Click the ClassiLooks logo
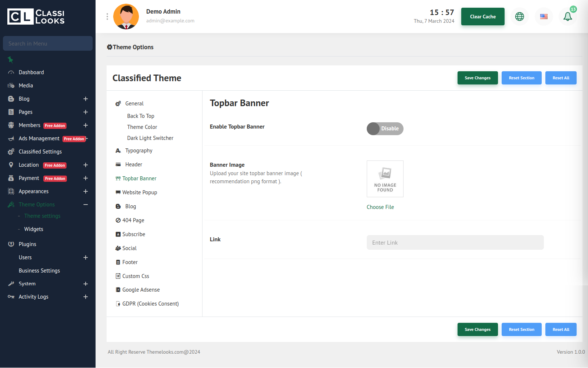 [36, 17]
